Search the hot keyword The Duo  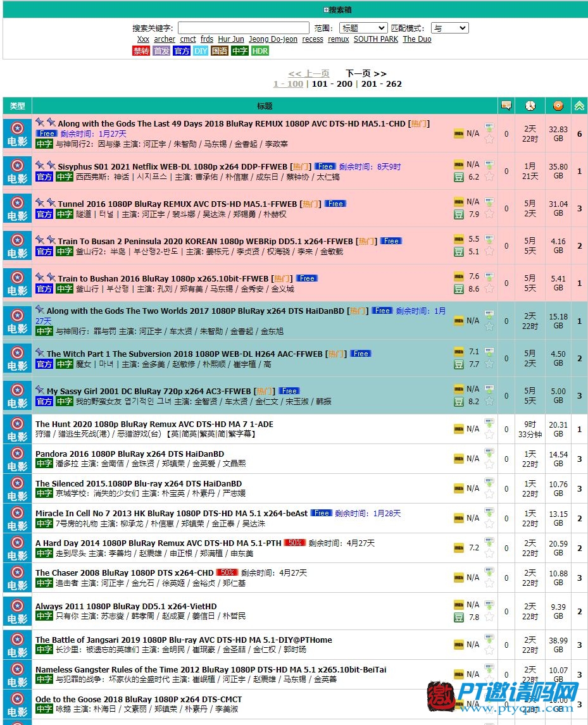417,39
